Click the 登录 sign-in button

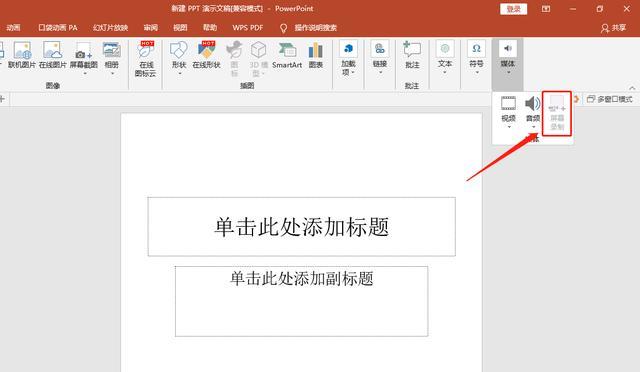coord(513,9)
